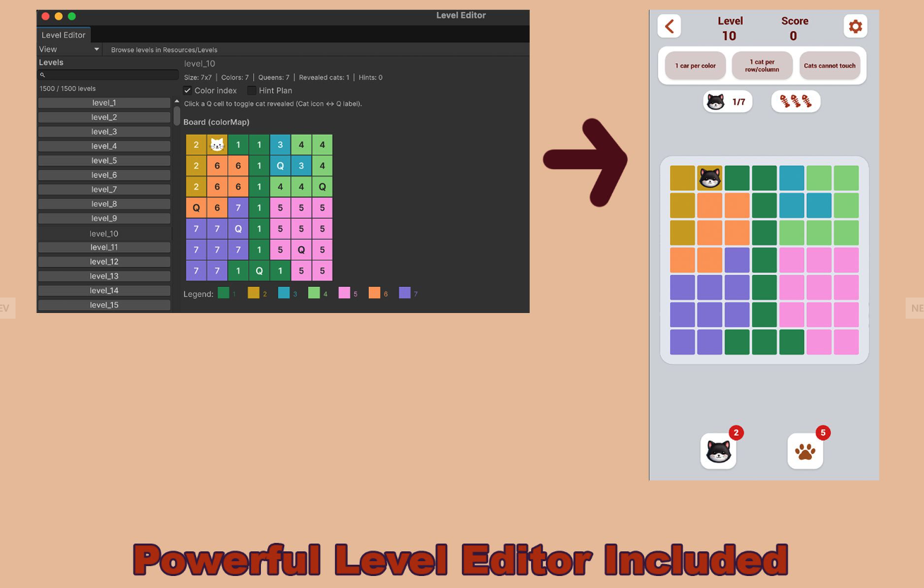This screenshot has width=924, height=588.
Task: Select level_1 in the levels list
Action: (x=104, y=103)
